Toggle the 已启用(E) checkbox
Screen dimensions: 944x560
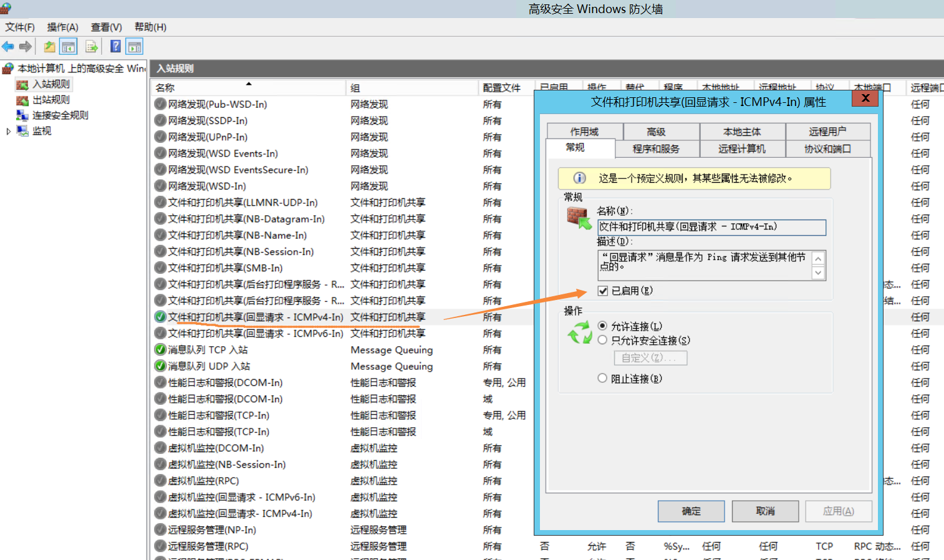click(x=603, y=291)
